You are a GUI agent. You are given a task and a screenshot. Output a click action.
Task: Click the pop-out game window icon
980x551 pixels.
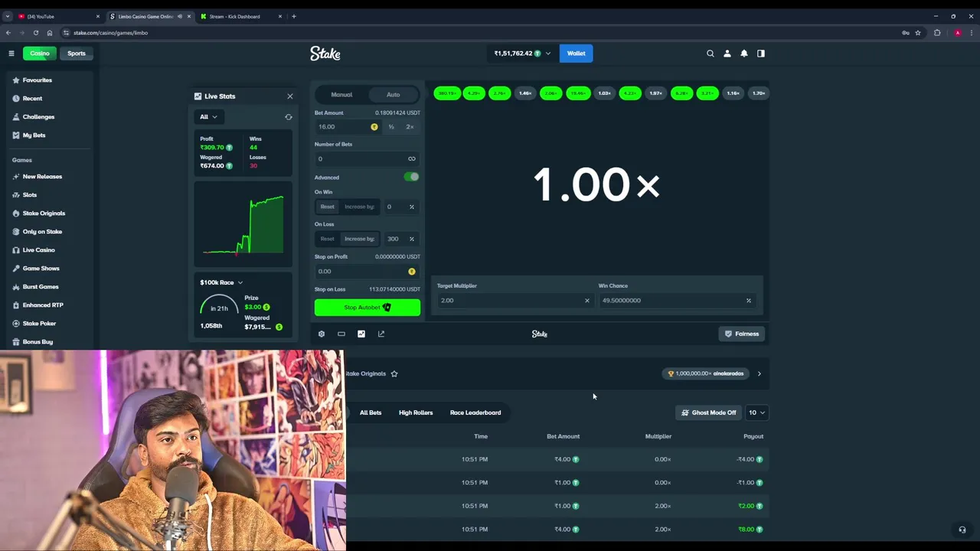click(x=381, y=334)
